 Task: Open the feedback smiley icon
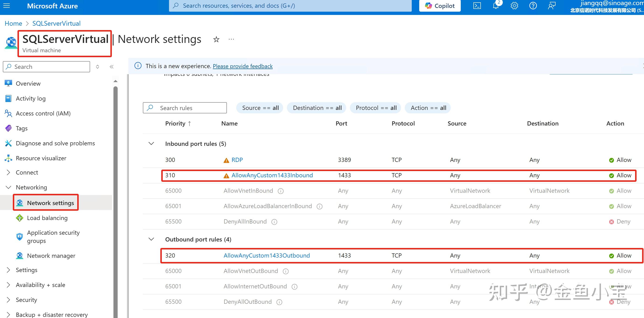552,6
